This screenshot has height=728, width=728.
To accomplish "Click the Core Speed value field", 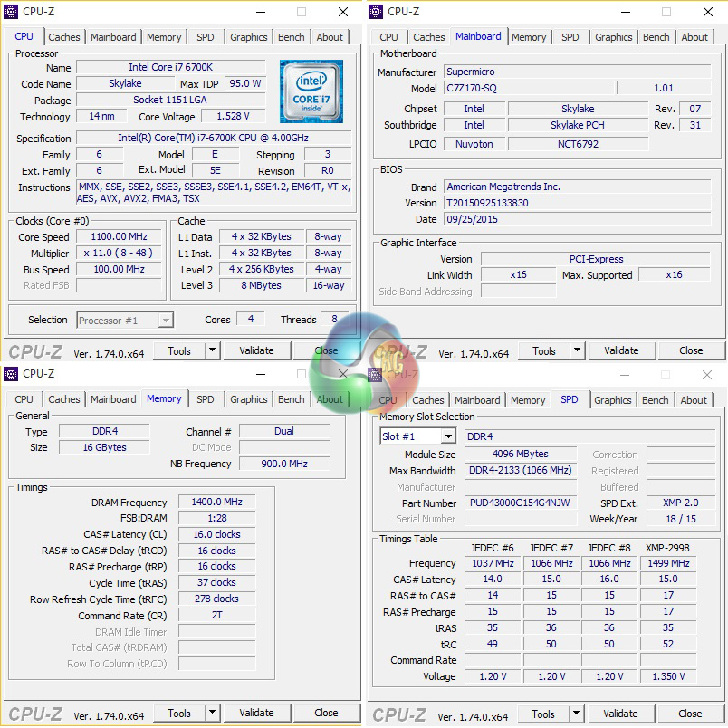I will point(119,237).
